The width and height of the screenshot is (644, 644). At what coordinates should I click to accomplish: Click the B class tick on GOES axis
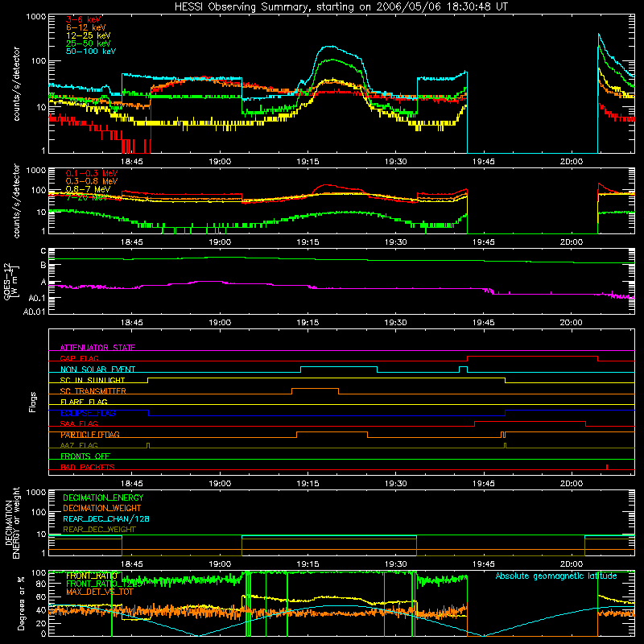43,265
